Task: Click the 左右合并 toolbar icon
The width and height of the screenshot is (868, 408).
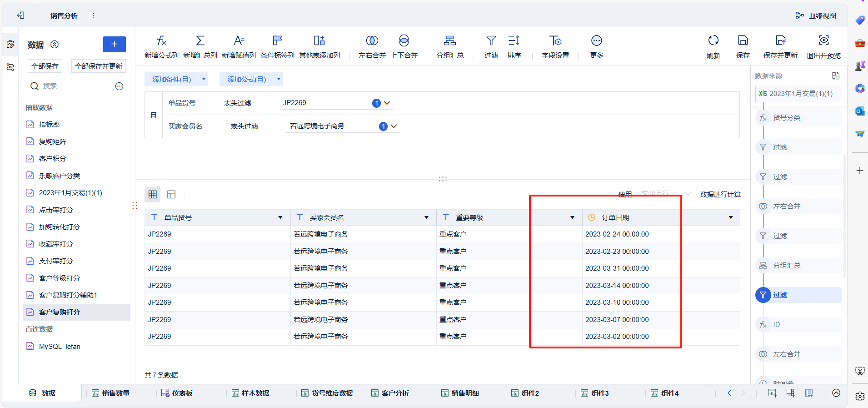Action: point(372,40)
